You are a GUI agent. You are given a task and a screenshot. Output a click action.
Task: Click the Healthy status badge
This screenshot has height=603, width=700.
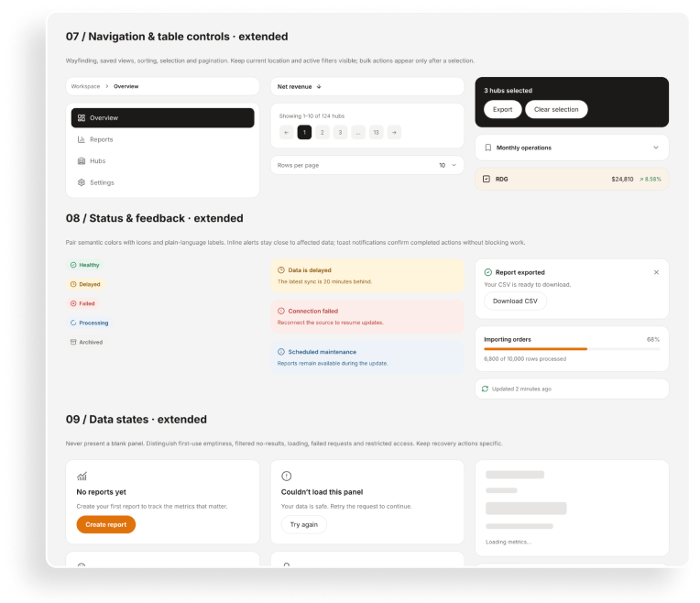click(85, 265)
